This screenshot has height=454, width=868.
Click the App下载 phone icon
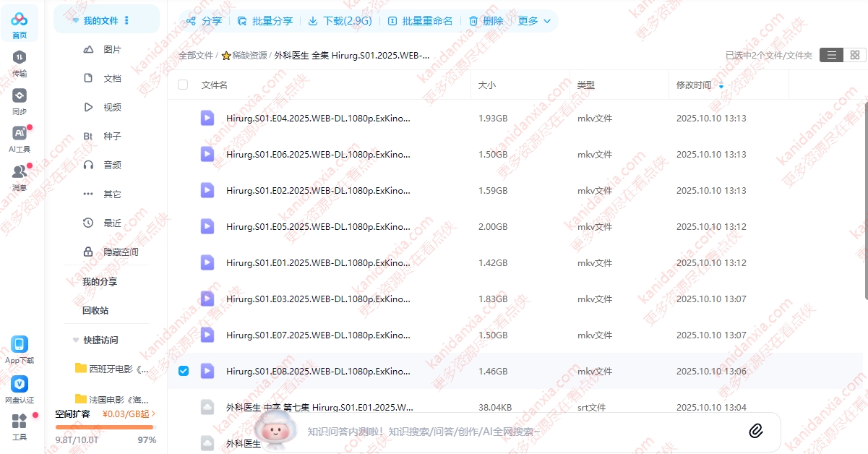coord(20,344)
